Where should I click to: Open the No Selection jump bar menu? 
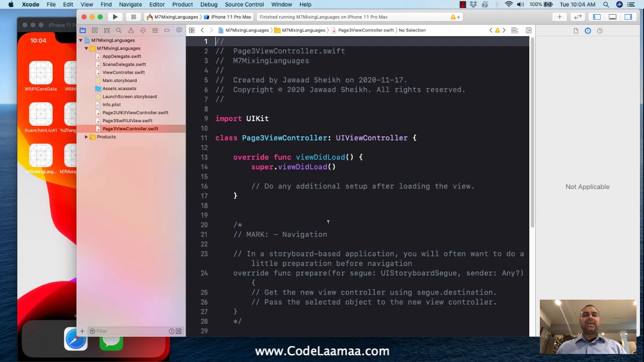[412, 30]
